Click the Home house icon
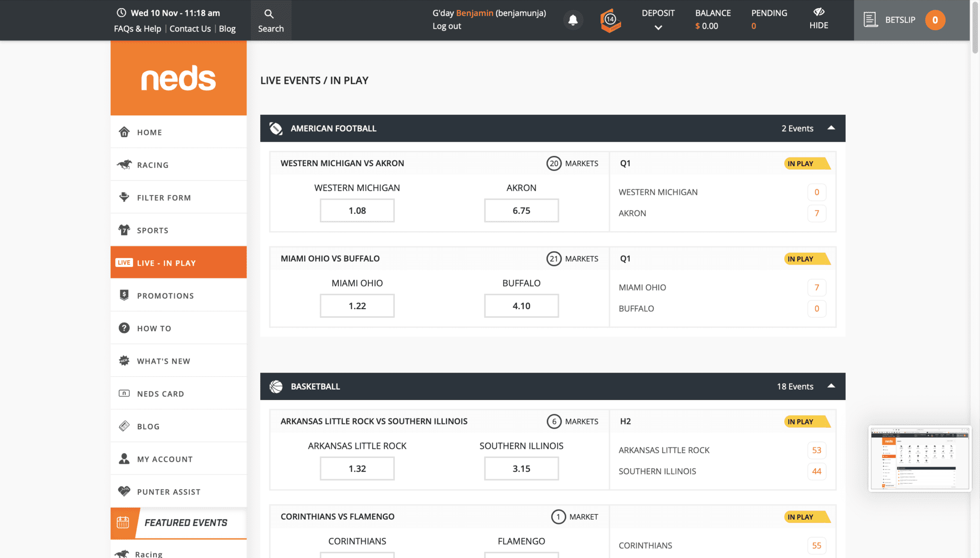Image resolution: width=980 pixels, height=558 pixels. (124, 132)
